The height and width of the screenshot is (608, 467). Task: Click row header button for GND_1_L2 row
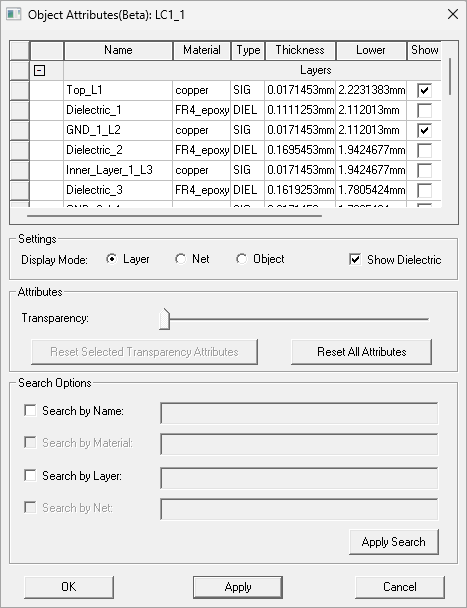tap(19, 130)
